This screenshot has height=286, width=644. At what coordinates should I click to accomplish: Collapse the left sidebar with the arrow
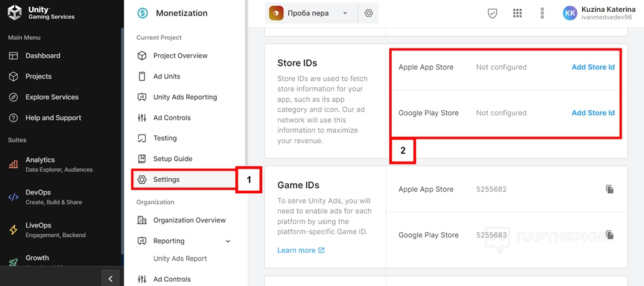pyautogui.click(x=110, y=279)
